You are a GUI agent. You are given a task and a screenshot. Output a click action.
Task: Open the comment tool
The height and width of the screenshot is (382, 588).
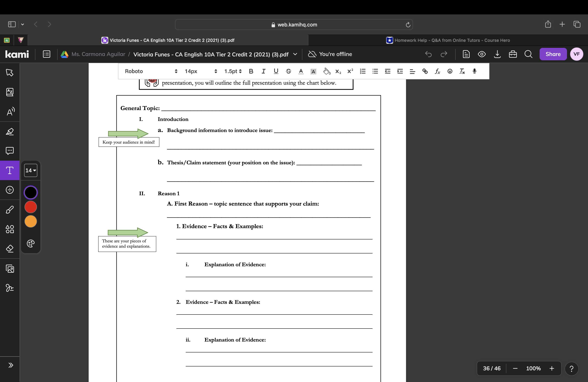(10, 151)
